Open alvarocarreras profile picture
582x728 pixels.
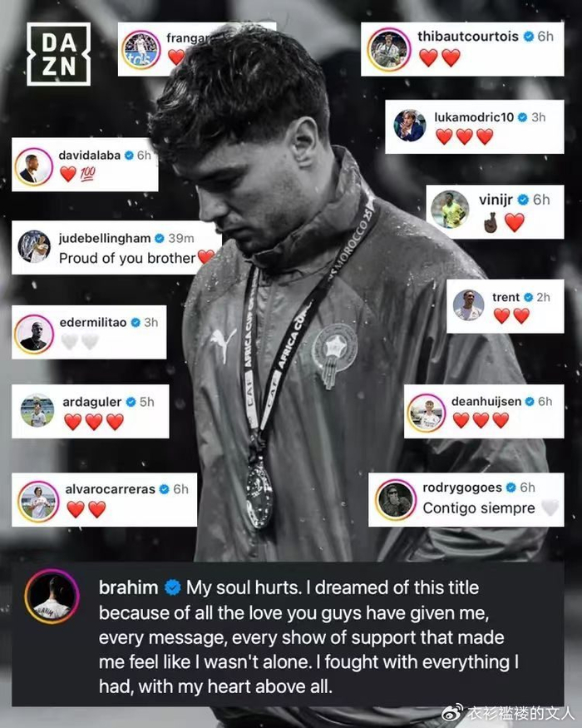(38, 502)
